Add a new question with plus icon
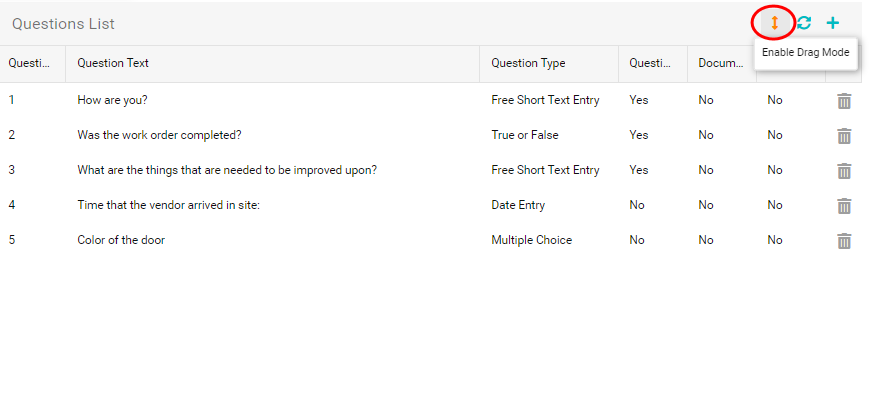The width and height of the screenshot is (870, 411). point(833,23)
